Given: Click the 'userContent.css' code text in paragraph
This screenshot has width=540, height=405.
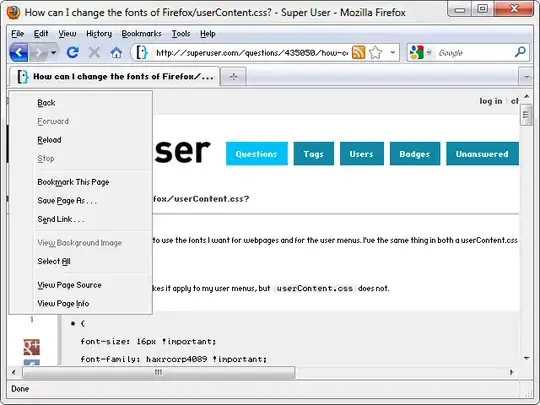Looking at the screenshot, I should pyautogui.click(x=314, y=288).
